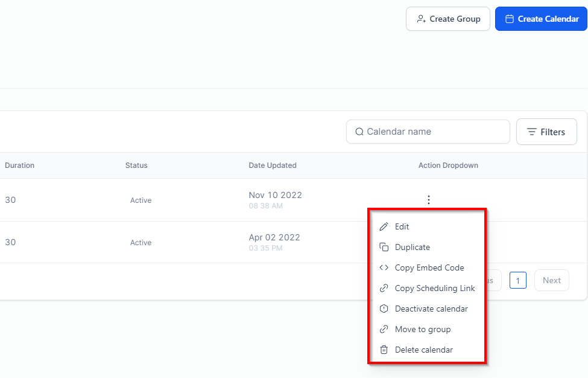Click the Status column header
The image size is (588, 378).
136,165
